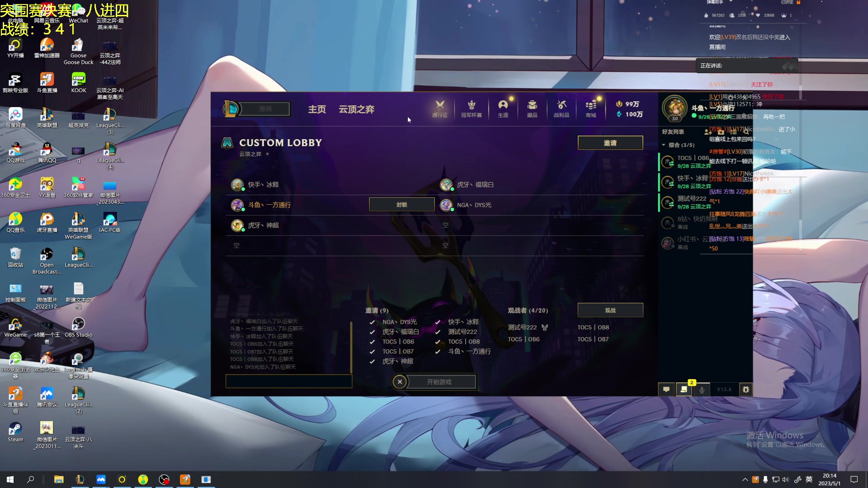Viewport: 868px width, 488px height.
Task: Open the Windows Start button
Action: click(10, 479)
